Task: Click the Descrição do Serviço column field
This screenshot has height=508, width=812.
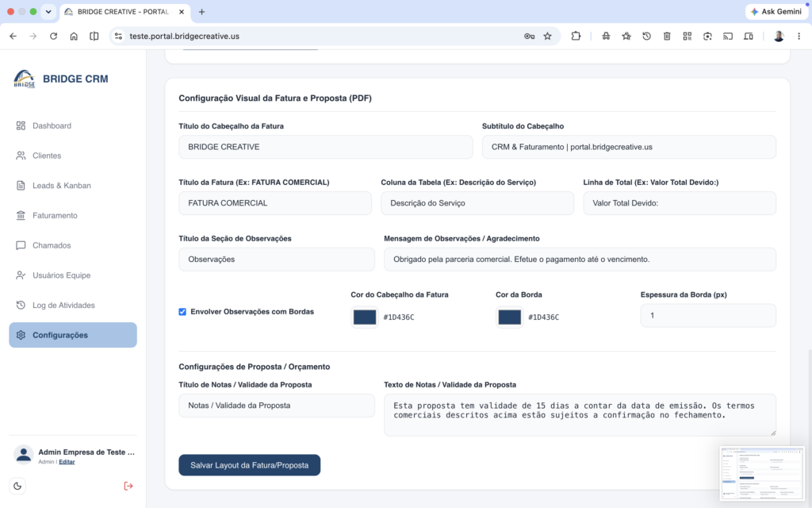Action: tap(477, 202)
